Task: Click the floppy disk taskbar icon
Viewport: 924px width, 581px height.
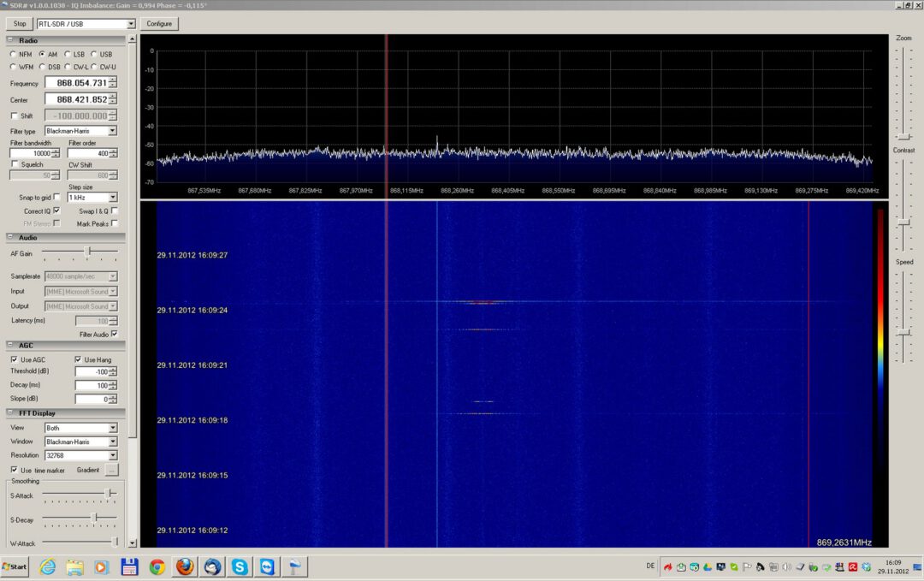Action: tap(129, 566)
